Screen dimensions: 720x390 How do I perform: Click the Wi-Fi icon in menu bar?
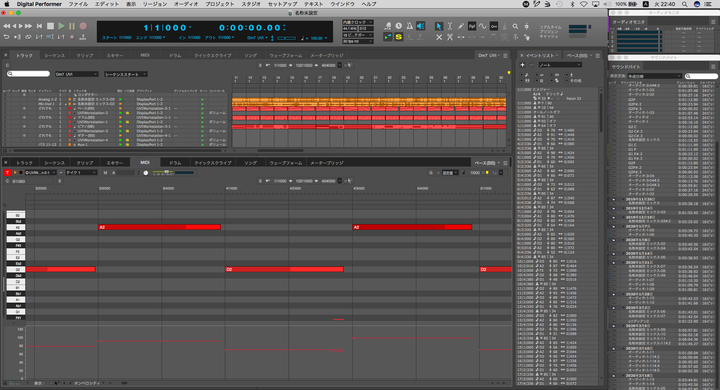click(584, 4)
